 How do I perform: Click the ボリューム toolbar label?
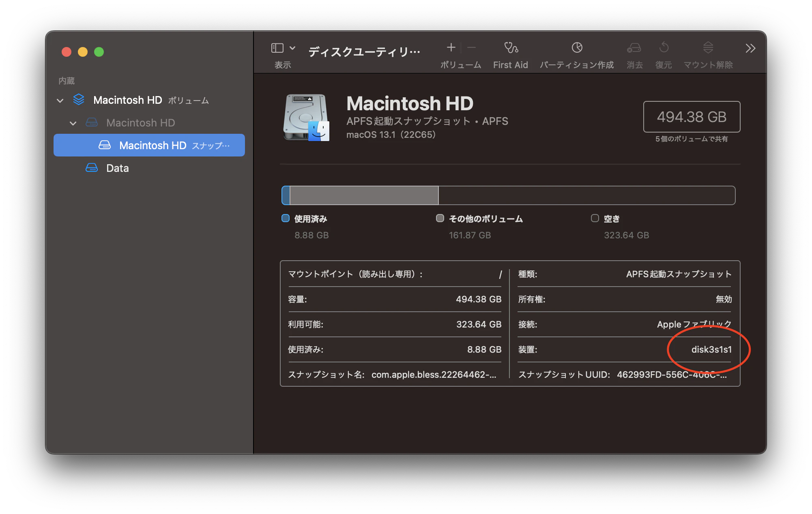coord(461,65)
